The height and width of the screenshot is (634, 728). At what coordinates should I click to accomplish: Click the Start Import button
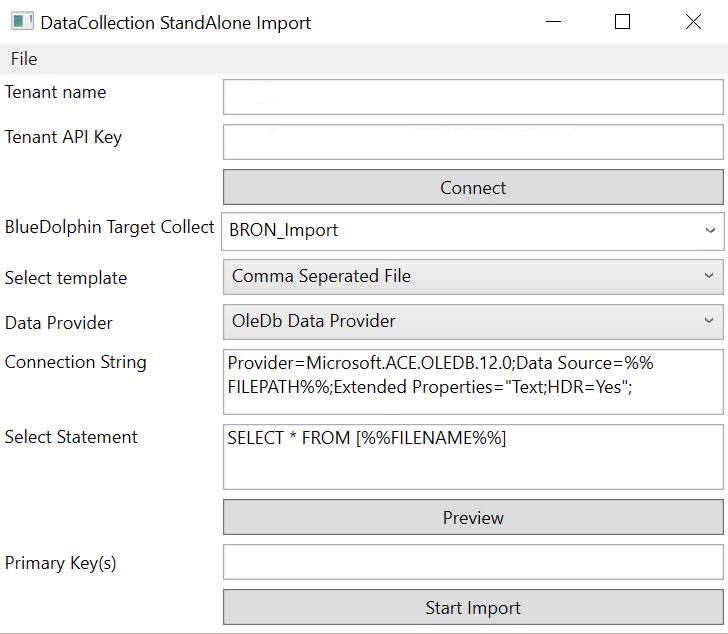[x=473, y=607]
